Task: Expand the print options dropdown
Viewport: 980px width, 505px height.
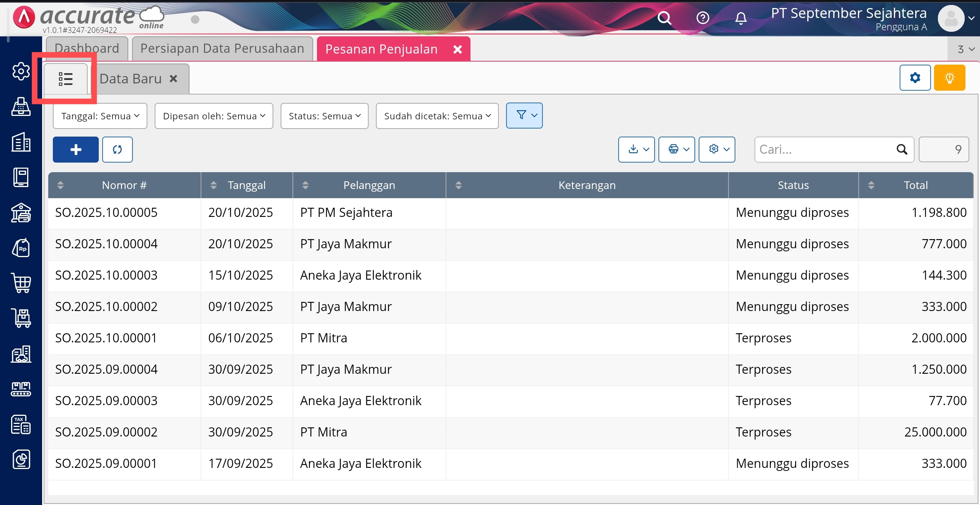Action: coord(676,150)
